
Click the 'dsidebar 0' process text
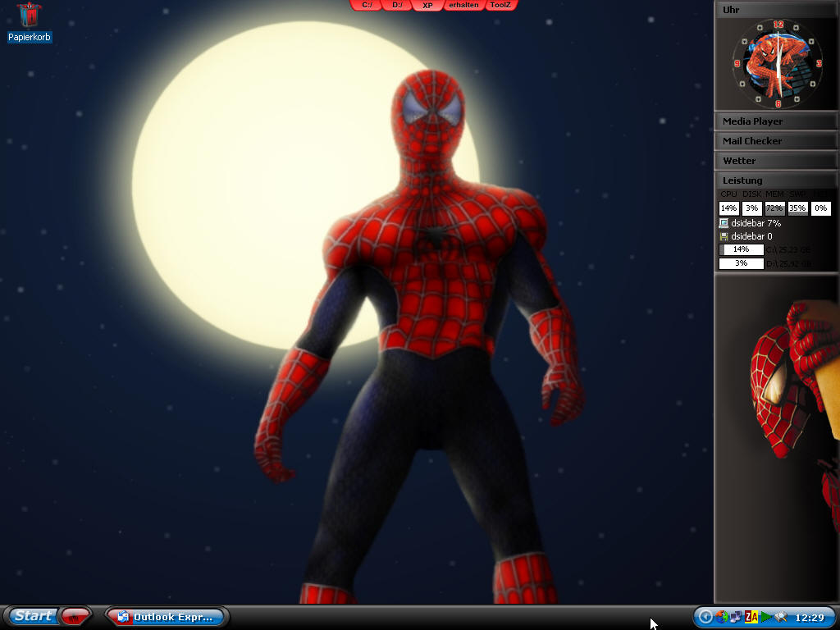pos(751,236)
